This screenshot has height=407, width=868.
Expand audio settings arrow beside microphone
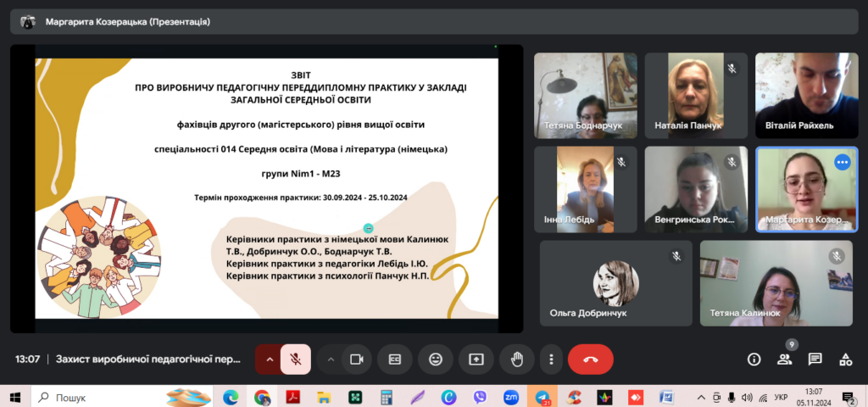[270, 359]
